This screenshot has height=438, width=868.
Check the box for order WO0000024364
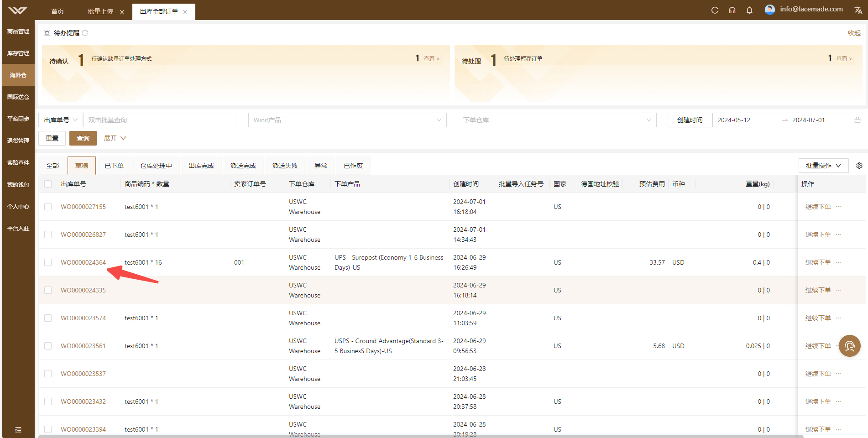click(48, 262)
